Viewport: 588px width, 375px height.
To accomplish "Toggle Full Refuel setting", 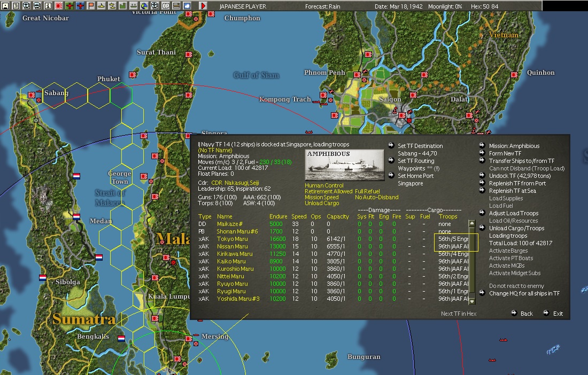I will (x=368, y=191).
